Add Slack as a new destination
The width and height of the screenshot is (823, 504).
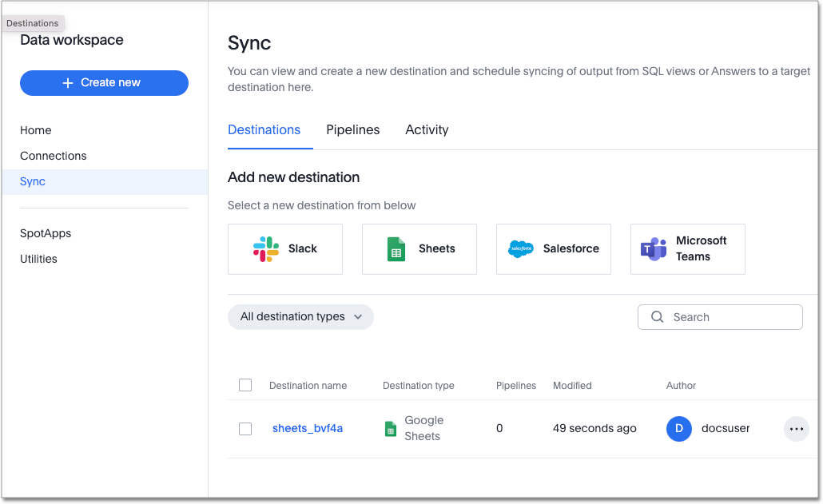click(285, 248)
